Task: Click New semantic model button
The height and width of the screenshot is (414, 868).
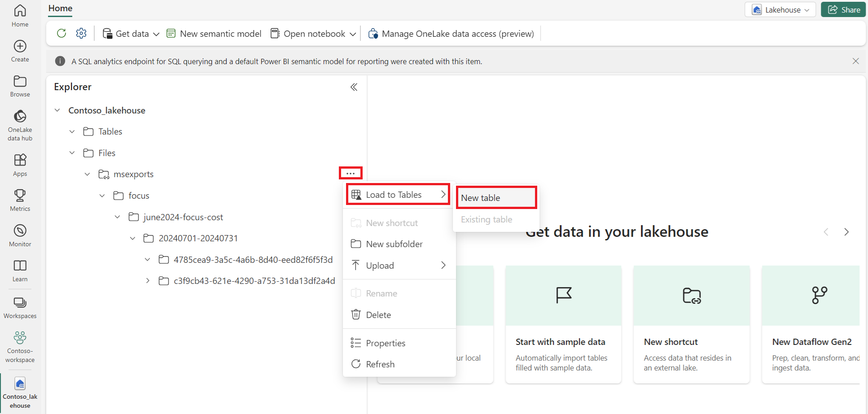Action: click(214, 34)
